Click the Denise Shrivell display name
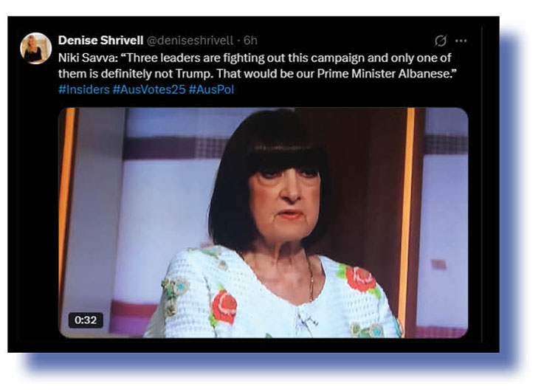Image resolution: width=544 pixels, height=392 pixels. pos(100,41)
